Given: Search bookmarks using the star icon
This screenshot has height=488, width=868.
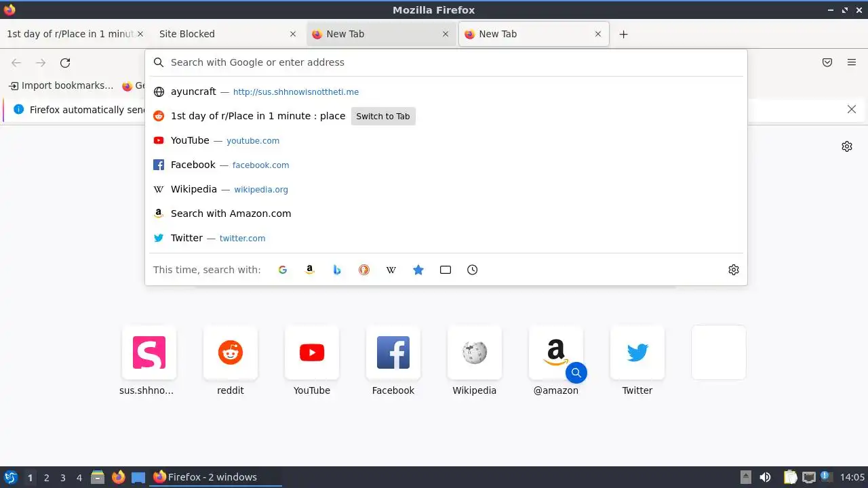Looking at the screenshot, I should tap(418, 270).
